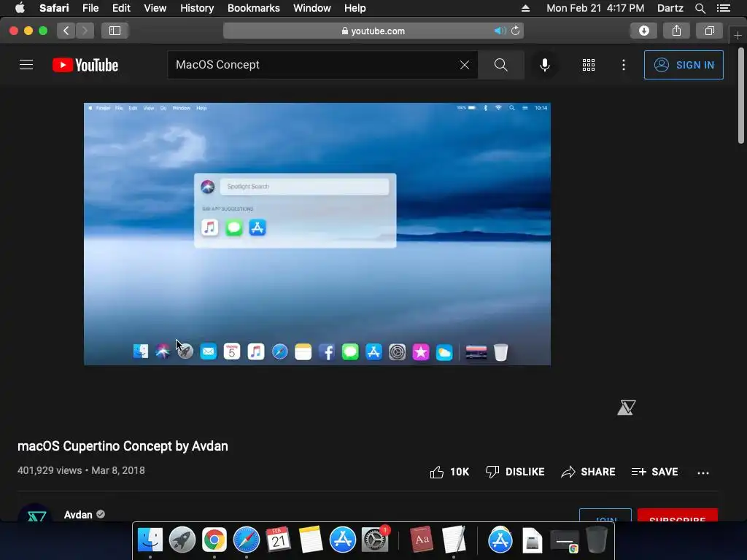This screenshot has width=747, height=560.
Task: Open System Preferences gear in Dock
Action: [376, 540]
